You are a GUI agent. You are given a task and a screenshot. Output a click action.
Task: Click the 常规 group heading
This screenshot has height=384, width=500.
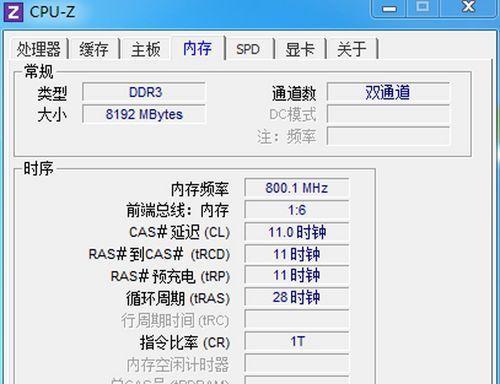(x=39, y=72)
